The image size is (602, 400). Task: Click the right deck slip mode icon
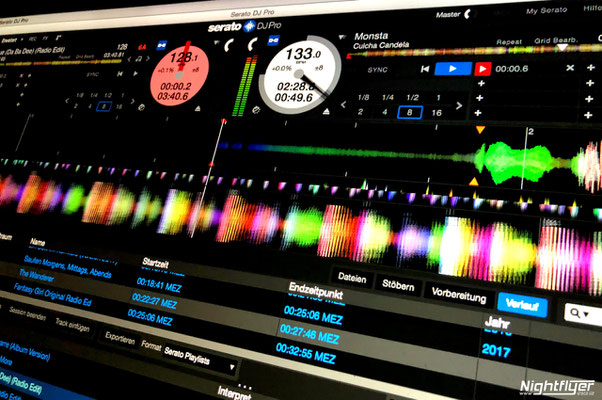pos(256,111)
